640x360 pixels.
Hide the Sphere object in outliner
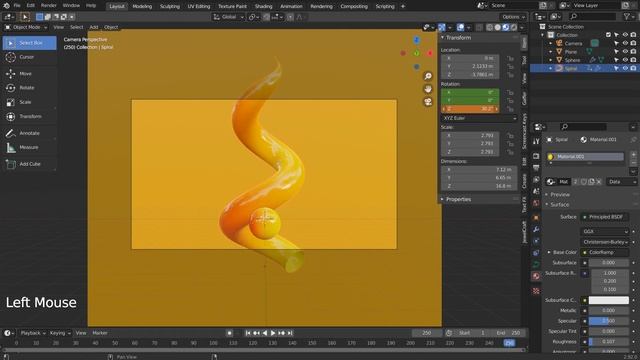coord(625,60)
